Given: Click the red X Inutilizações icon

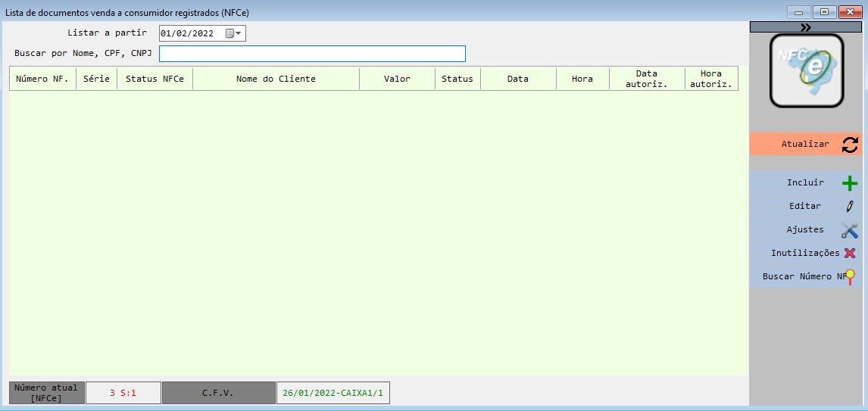Looking at the screenshot, I should (850, 254).
